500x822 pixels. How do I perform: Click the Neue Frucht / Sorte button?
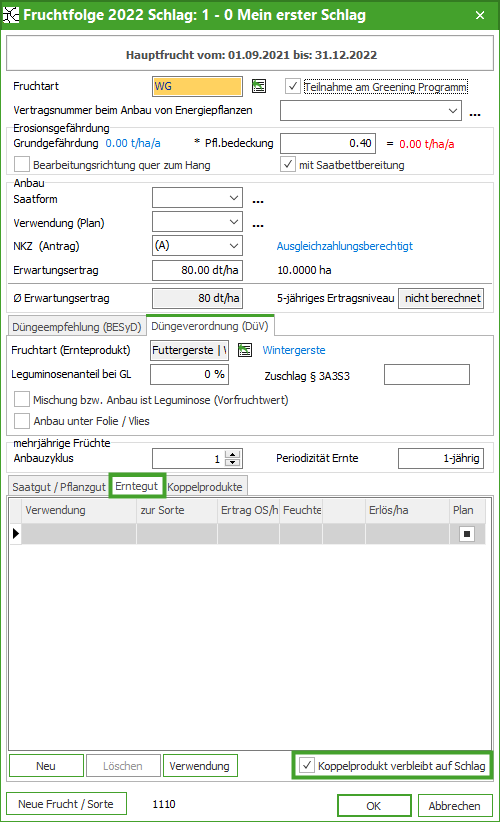click(66, 804)
